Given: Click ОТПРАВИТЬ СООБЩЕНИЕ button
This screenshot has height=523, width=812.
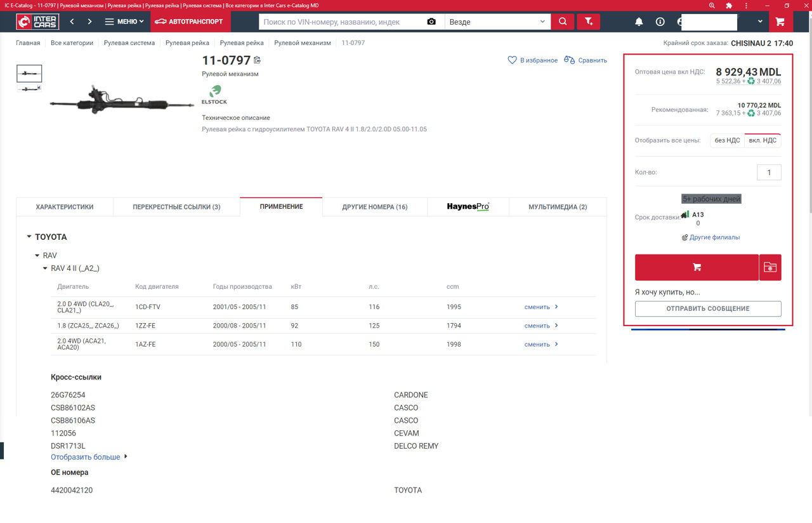Looking at the screenshot, I should (x=708, y=308).
